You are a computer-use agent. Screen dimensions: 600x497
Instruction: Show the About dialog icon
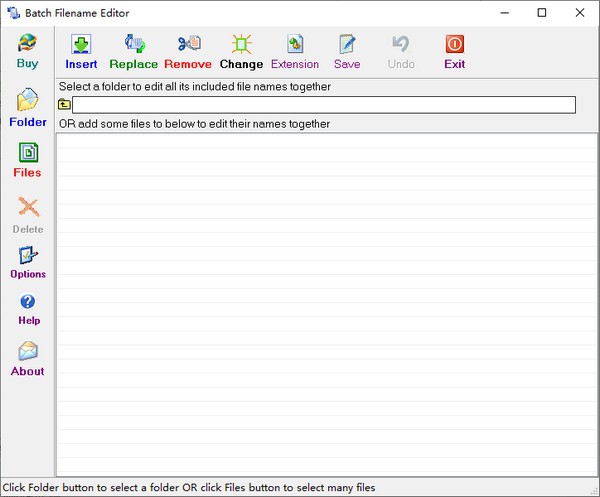28,352
